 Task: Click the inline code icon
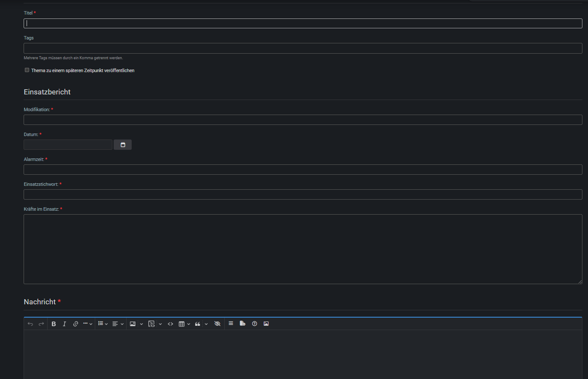pos(170,324)
